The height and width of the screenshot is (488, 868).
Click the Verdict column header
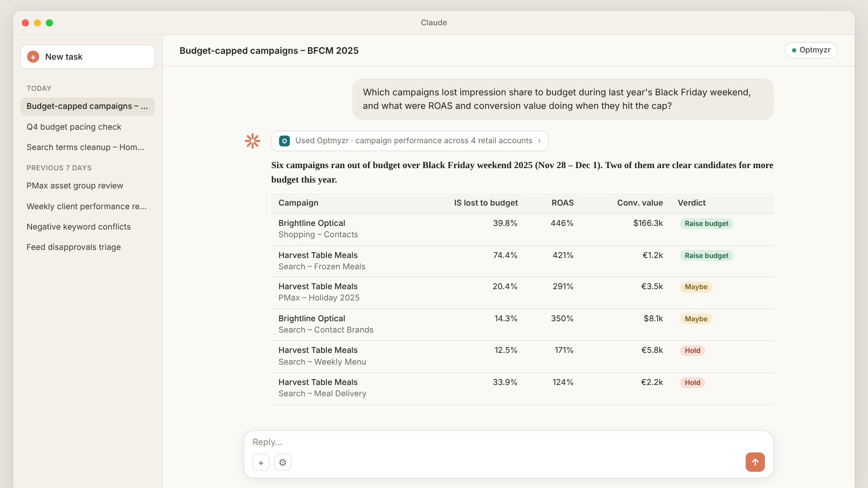click(692, 203)
